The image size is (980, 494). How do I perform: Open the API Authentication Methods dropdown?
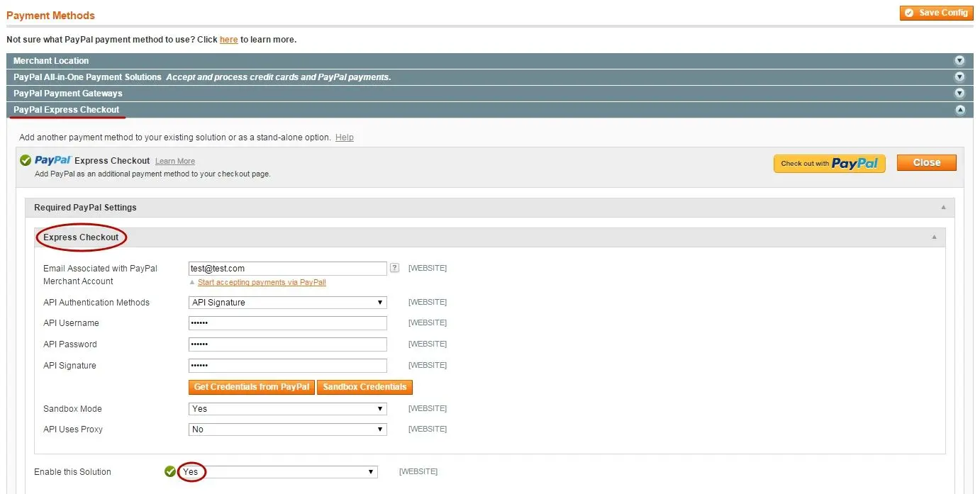click(x=288, y=303)
